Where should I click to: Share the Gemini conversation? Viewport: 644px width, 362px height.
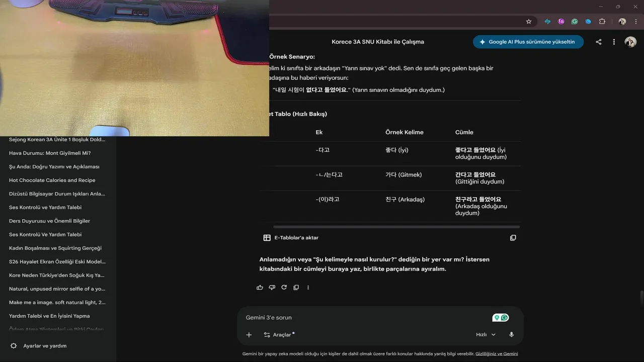tap(599, 42)
